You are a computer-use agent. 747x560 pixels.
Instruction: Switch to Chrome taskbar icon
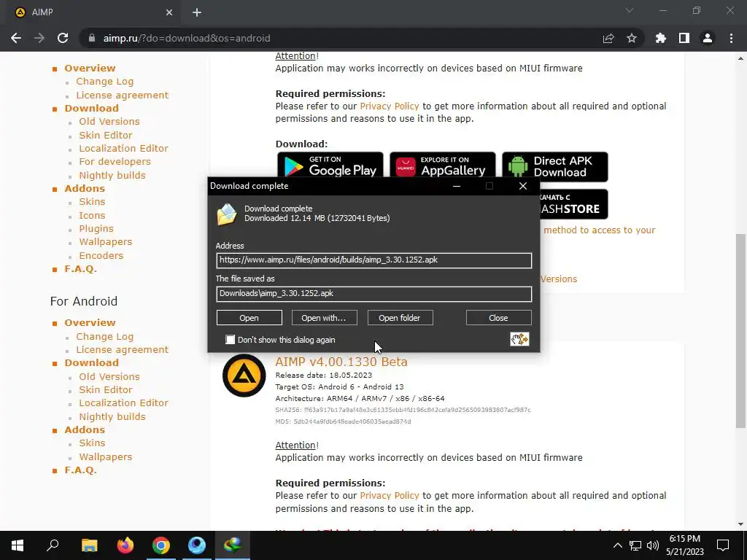[x=161, y=545]
